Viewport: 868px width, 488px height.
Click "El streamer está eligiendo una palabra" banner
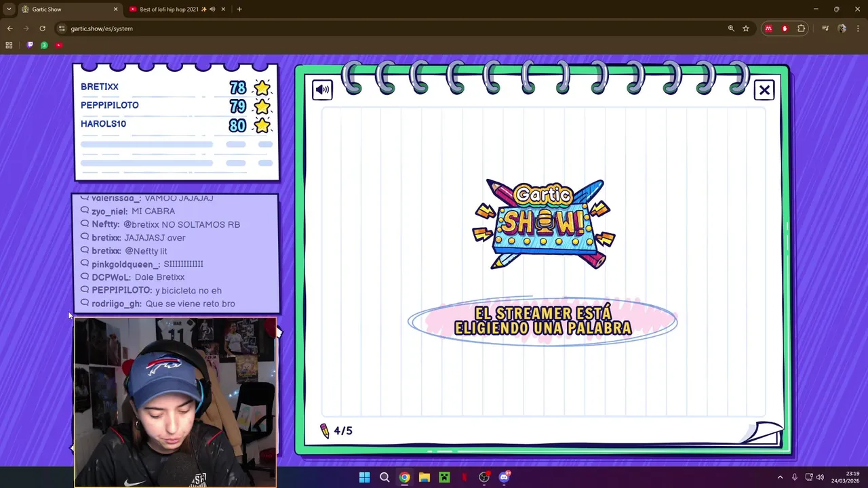(x=542, y=321)
